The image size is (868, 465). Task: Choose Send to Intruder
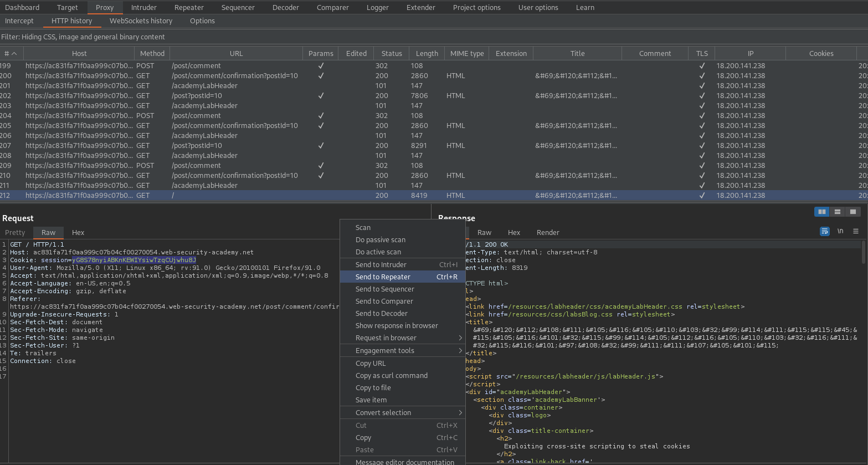pyautogui.click(x=403, y=265)
